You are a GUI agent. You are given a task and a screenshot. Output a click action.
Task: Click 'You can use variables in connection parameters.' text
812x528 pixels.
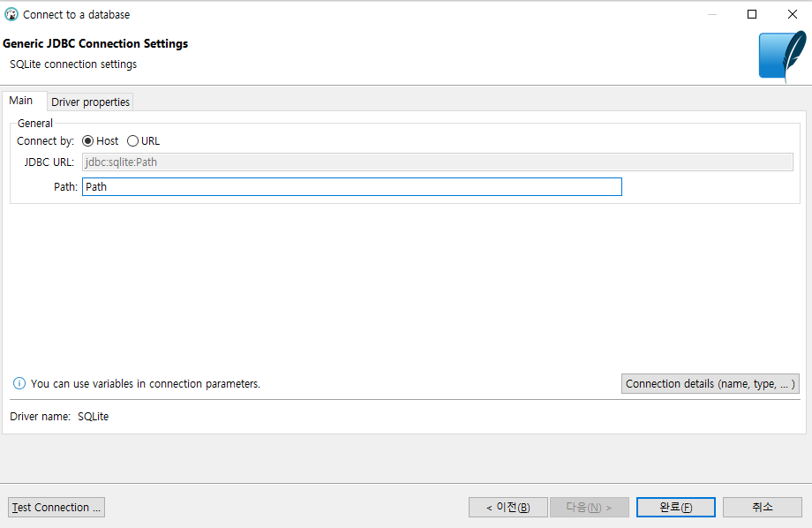tap(146, 384)
